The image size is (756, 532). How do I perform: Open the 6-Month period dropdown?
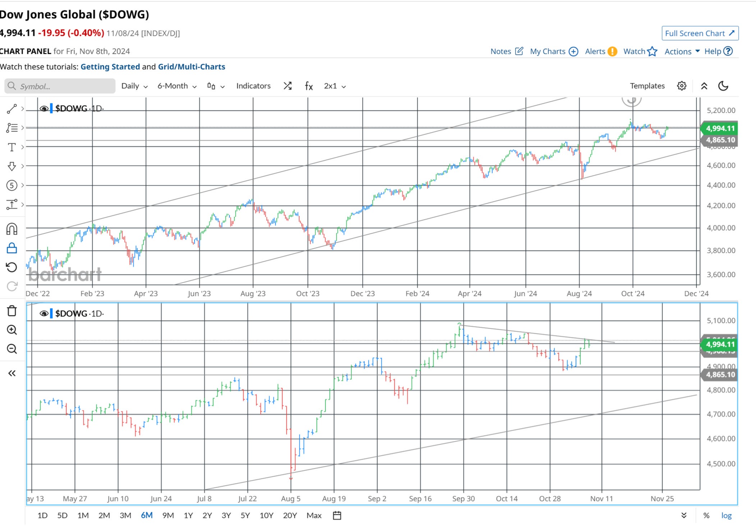pos(177,86)
